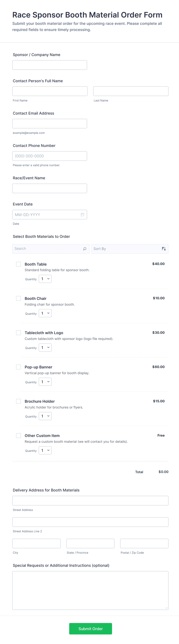This screenshot has height=644, width=179.
Task: Select the Other Custom Item checkbox
Action: pos(18,435)
